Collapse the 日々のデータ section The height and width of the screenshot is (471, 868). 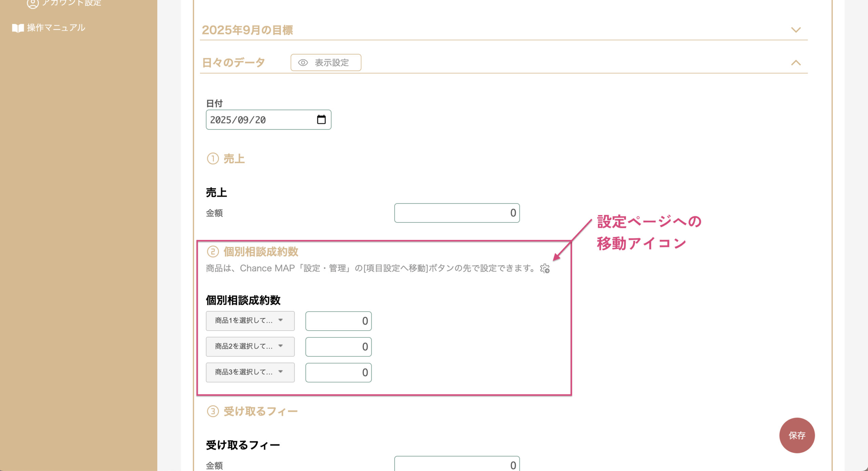coord(795,63)
